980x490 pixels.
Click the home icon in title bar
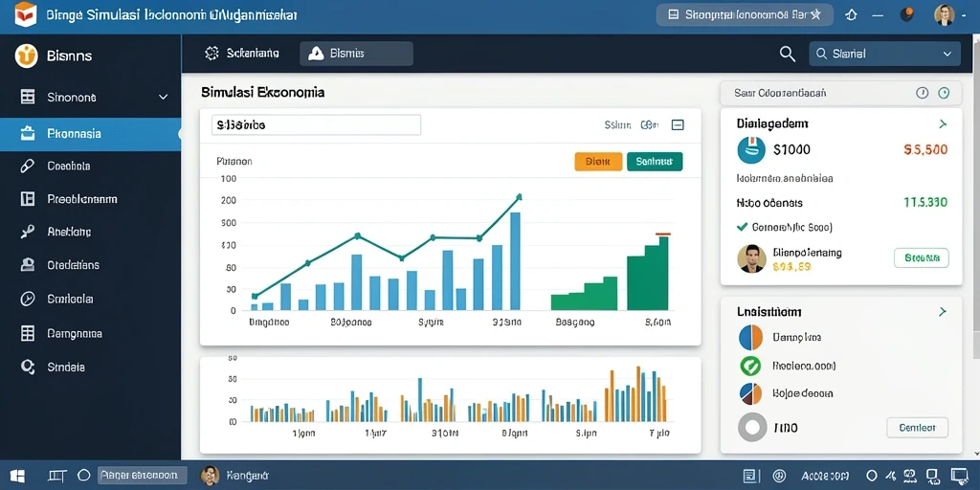(851, 15)
